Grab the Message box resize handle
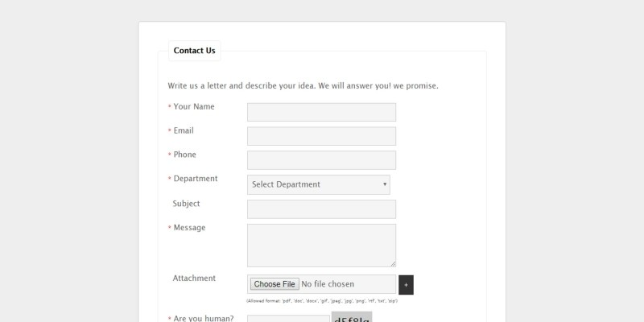 click(x=393, y=263)
